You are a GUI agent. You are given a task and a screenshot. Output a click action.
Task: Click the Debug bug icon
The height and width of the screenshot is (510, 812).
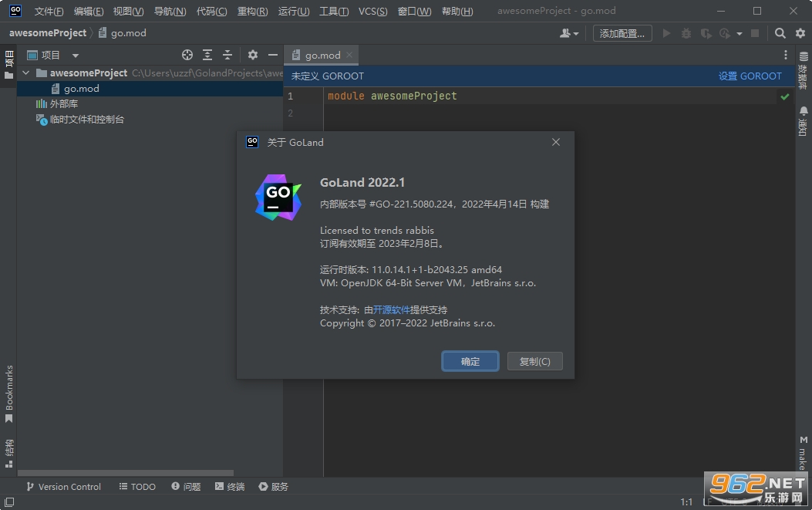coord(686,33)
